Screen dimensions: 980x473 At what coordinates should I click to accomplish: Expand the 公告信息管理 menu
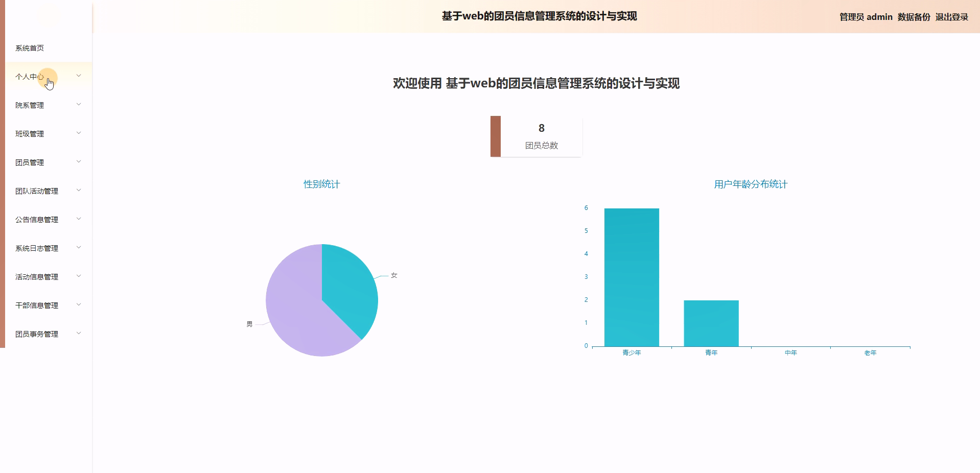click(36, 220)
